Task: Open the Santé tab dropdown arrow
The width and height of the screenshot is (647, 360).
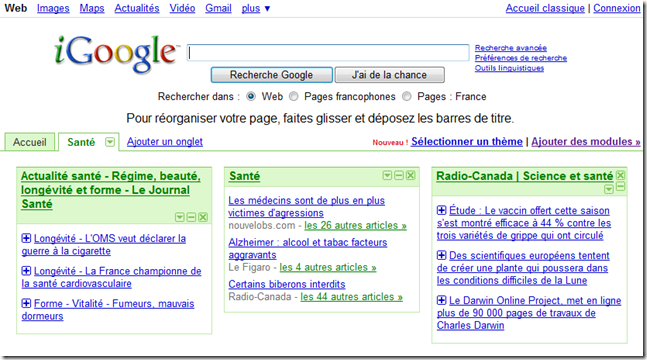Action: click(x=109, y=142)
